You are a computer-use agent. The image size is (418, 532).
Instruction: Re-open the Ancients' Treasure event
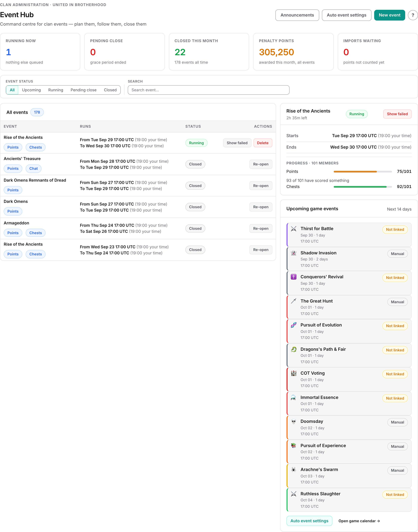coord(261,164)
